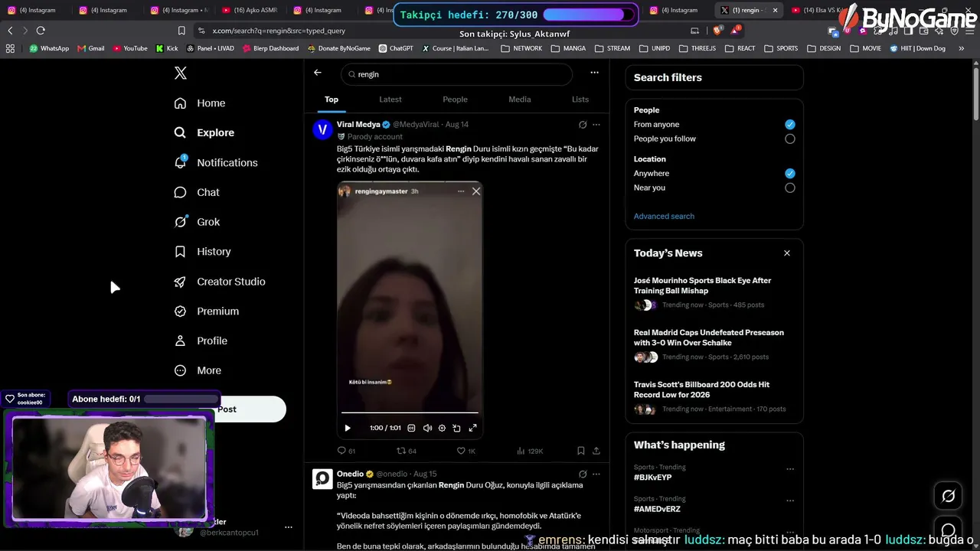The height and width of the screenshot is (551, 980).
Task: Open story three-dot menu in video
Action: pyautogui.click(x=461, y=191)
